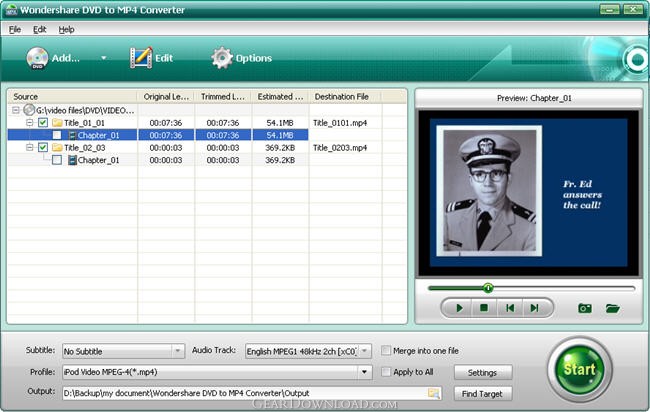Click film icon of Chapter_01 under Title_02_03
The image size is (650, 412).
coord(72,160)
